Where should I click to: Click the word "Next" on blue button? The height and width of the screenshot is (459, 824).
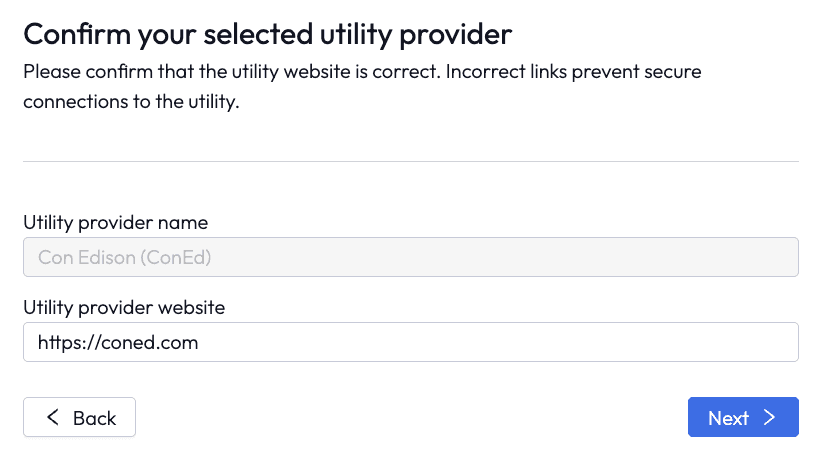728,418
